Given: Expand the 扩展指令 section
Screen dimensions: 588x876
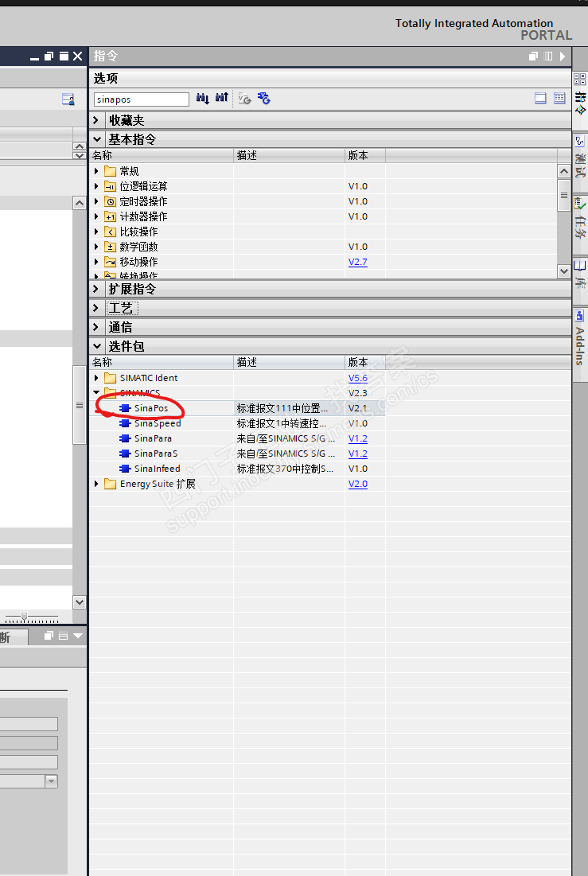Looking at the screenshot, I should point(95,289).
